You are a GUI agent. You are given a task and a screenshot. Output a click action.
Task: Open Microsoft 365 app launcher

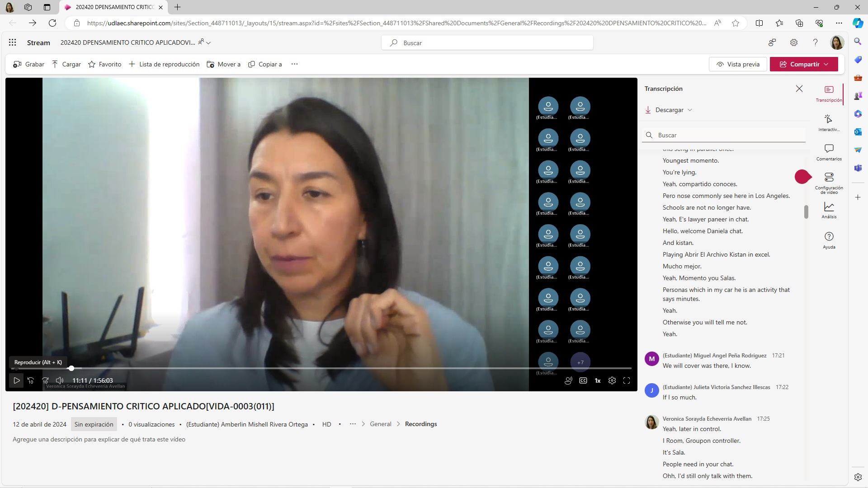click(x=13, y=42)
